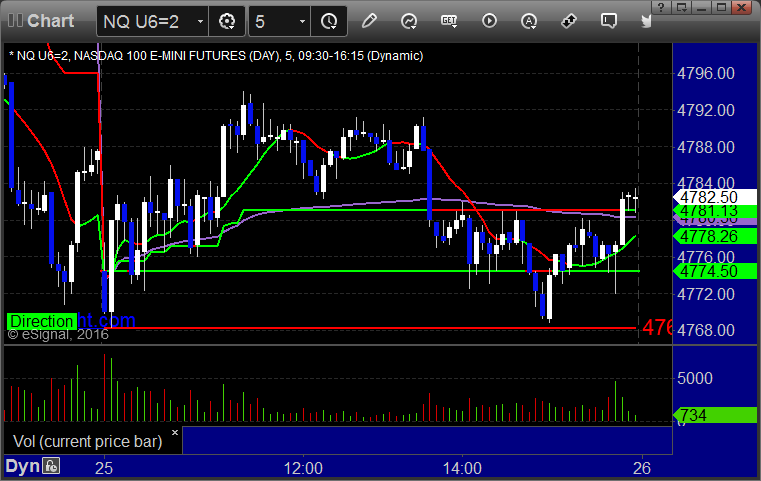Click the Twitter bird icon
Screen dimensions: 761x481
click(x=646, y=21)
